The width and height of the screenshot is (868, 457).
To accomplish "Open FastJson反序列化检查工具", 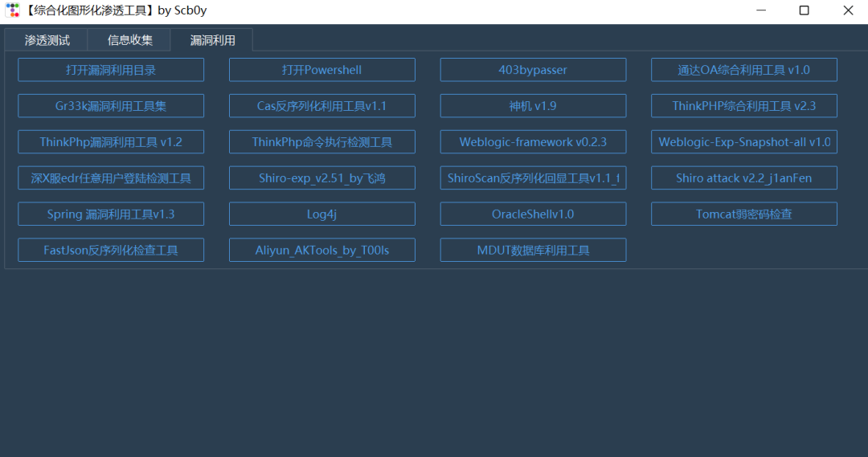I will 111,250.
